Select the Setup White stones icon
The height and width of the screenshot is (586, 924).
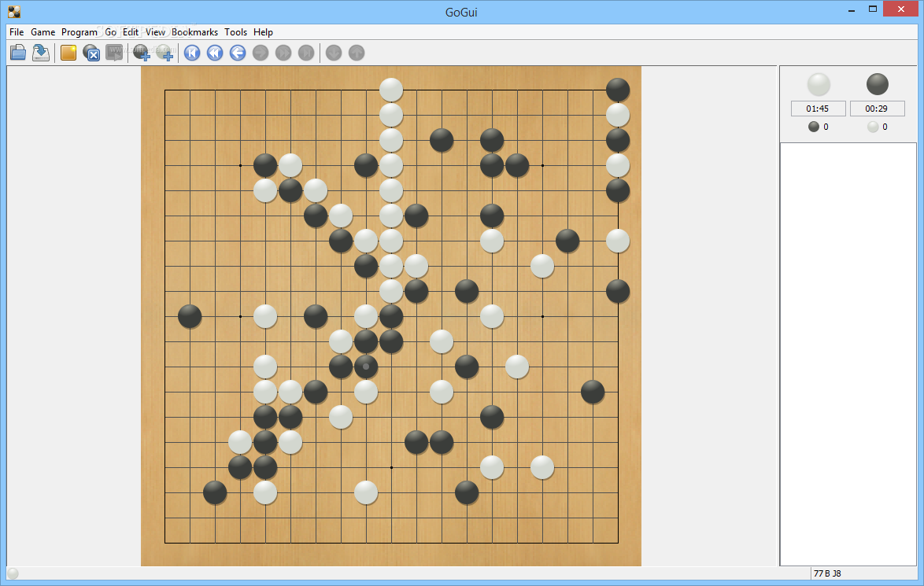165,53
